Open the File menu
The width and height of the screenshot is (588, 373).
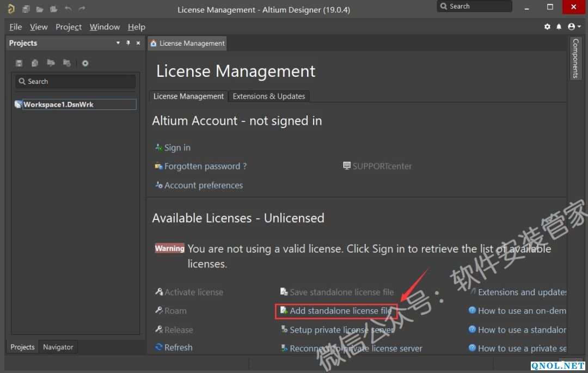coord(16,27)
